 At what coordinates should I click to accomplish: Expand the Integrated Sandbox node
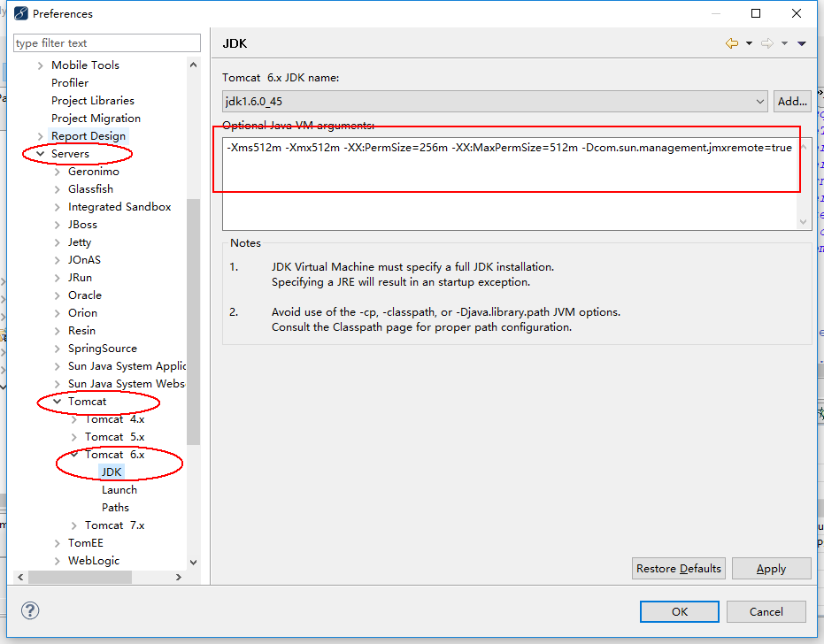coord(58,208)
